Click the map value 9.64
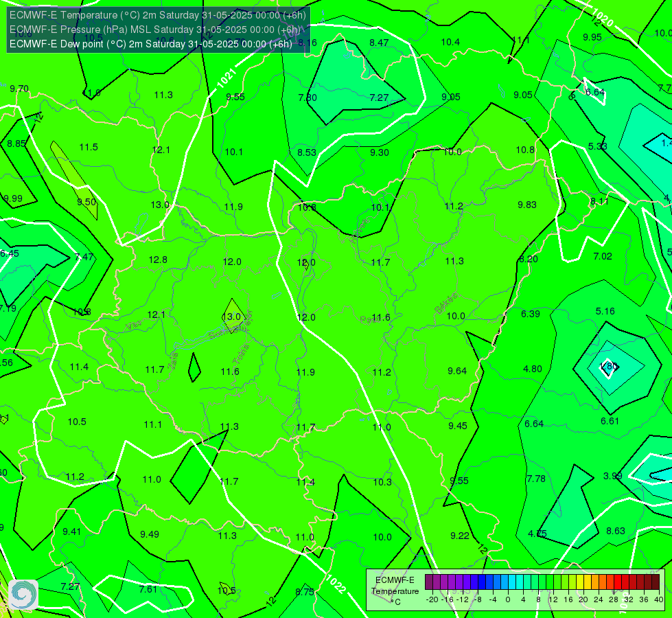This screenshot has height=618, width=672. 457,371
